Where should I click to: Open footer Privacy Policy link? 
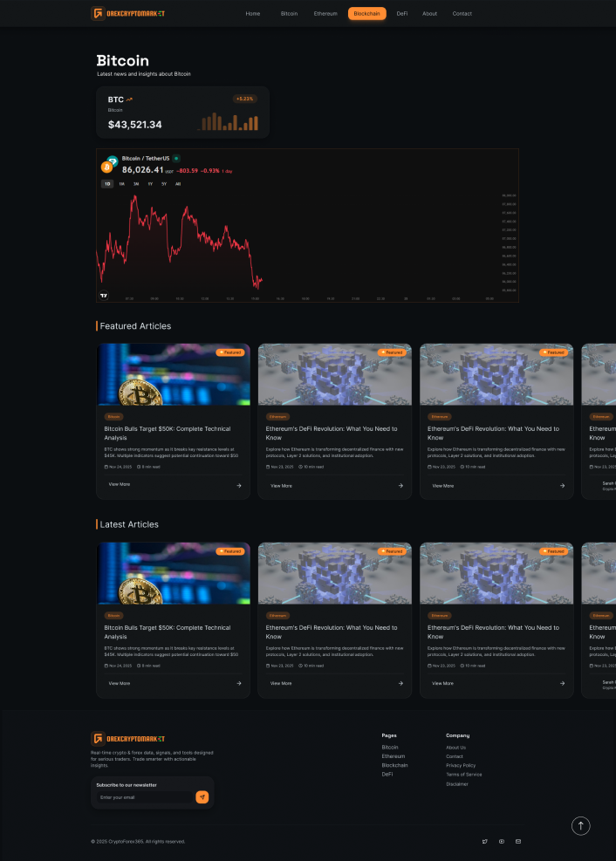[x=461, y=765]
